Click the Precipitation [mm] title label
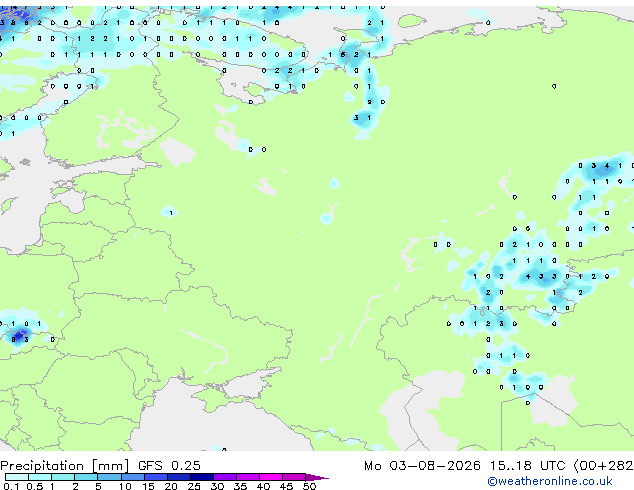The width and height of the screenshot is (634, 490). tap(65, 466)
